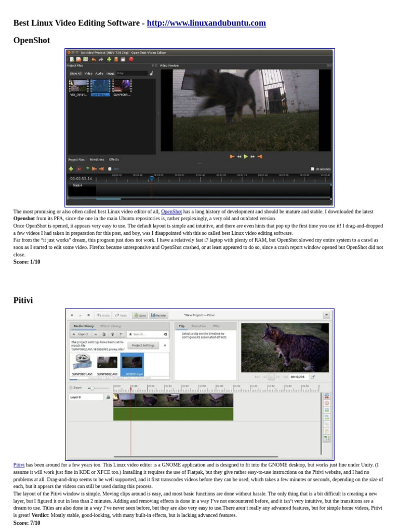399x532 pixels.
Task: Click Fast Forward in OpenShot preview controls
Action: click(253, 156)
